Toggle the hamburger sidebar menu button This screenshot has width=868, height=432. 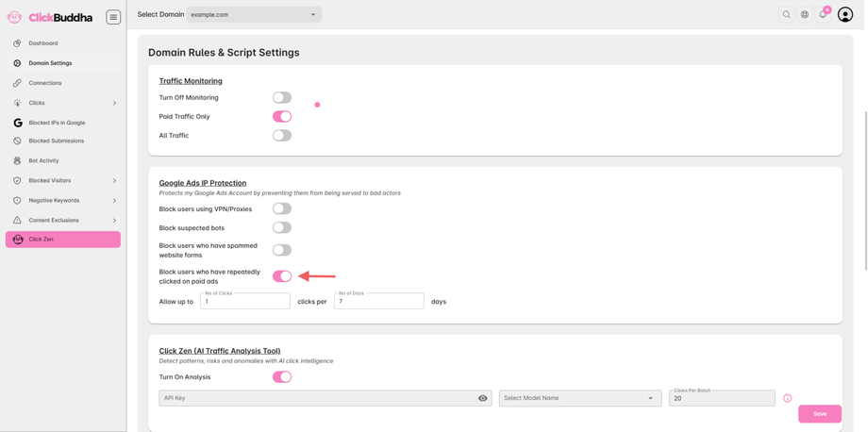[x=113, y=17]
